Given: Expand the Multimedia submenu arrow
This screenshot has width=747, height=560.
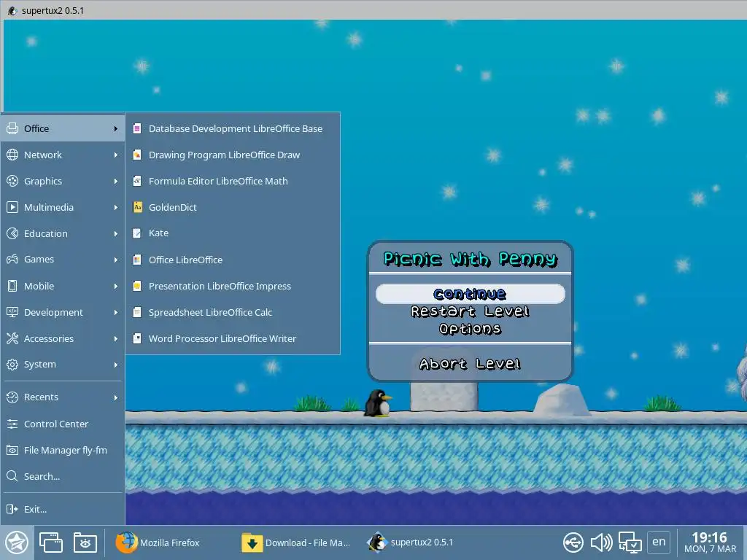Looking at the screenshot, I should (x=116, y=207).
